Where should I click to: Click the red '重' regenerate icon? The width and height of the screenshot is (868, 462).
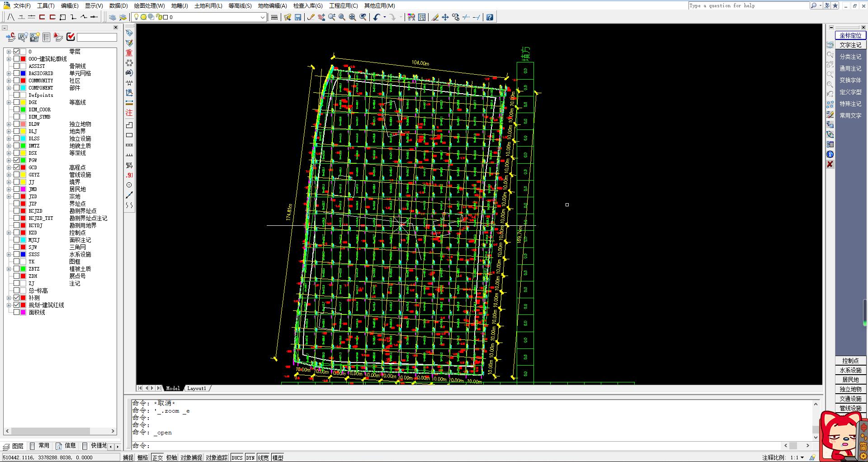[129, 53]
